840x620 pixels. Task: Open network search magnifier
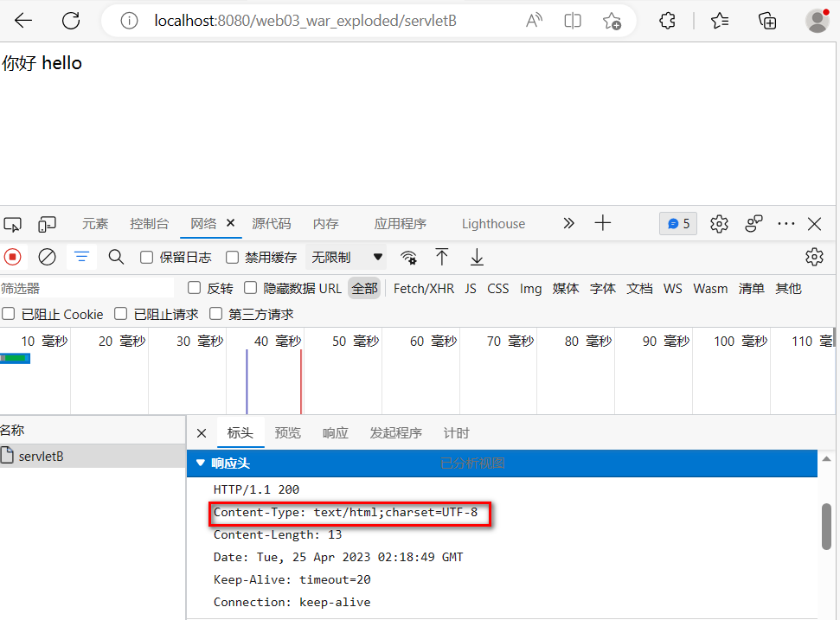pos(116,257)
